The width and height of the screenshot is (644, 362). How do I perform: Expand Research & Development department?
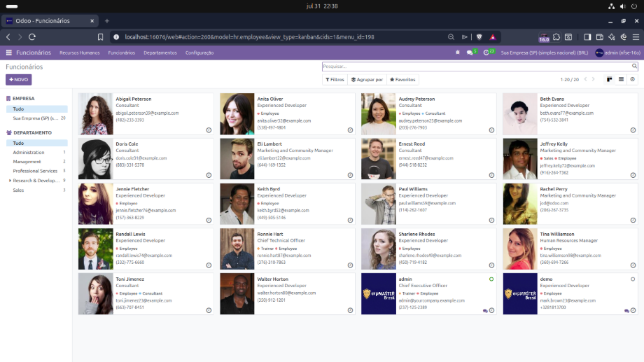tap(10, 181)
